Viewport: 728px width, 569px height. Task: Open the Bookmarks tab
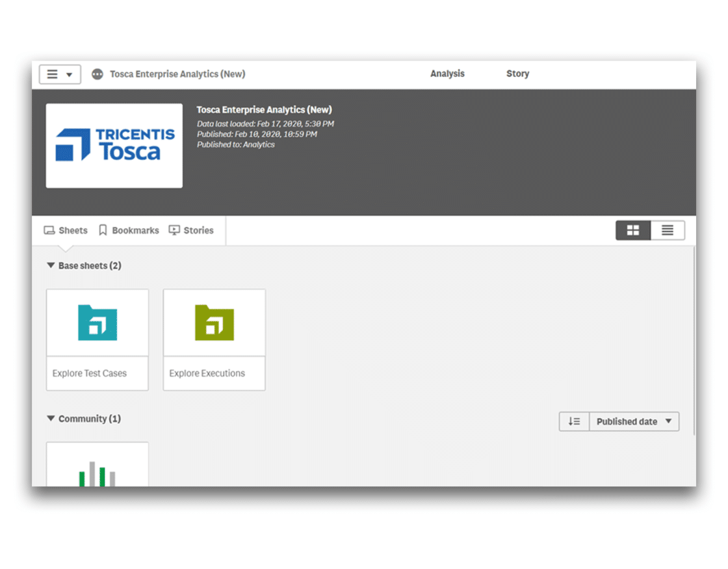click(x=129, y=230)
